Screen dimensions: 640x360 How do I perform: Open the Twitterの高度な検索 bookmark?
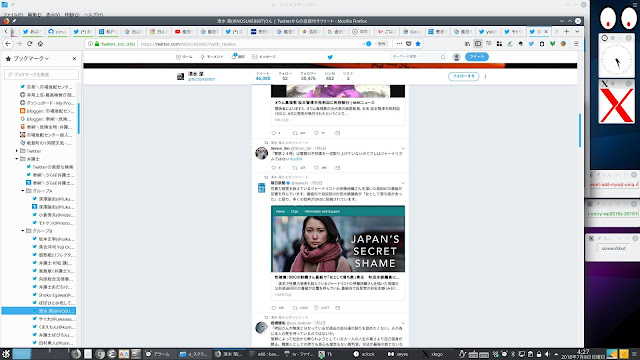click(50, 167)
